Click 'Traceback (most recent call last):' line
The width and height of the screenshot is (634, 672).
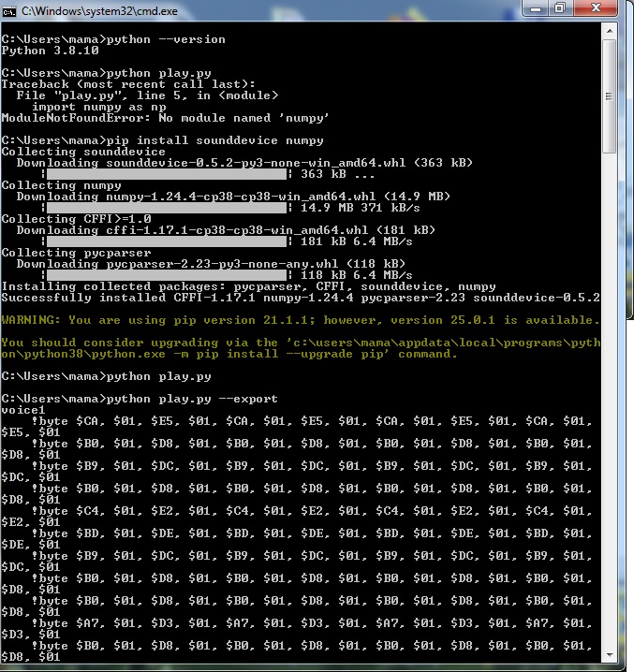[x=128, y=84]
